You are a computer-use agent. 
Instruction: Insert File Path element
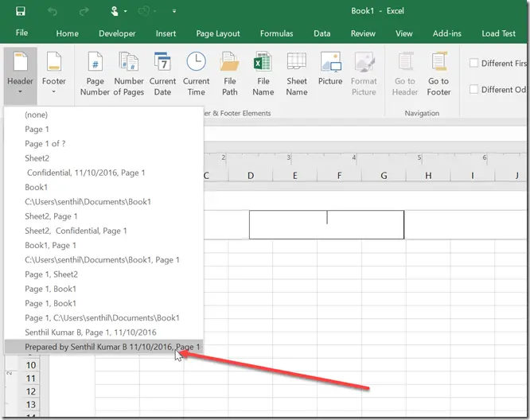[x=229, y=74]
